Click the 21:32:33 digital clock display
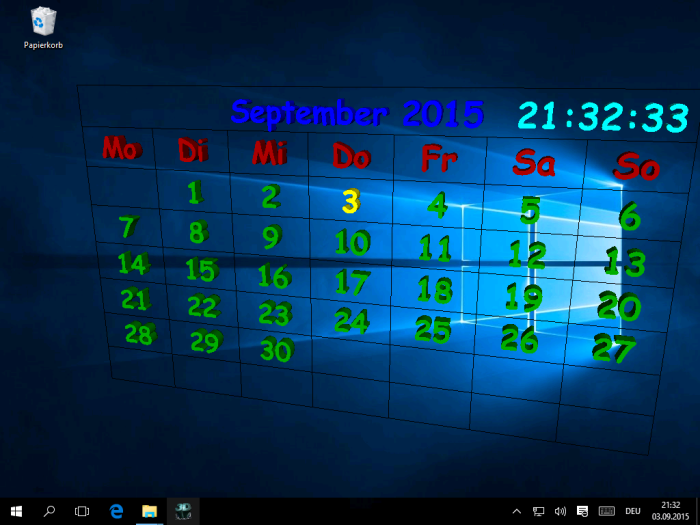The width and height of the screenshot is (700, 525). [x=603, y=118]
